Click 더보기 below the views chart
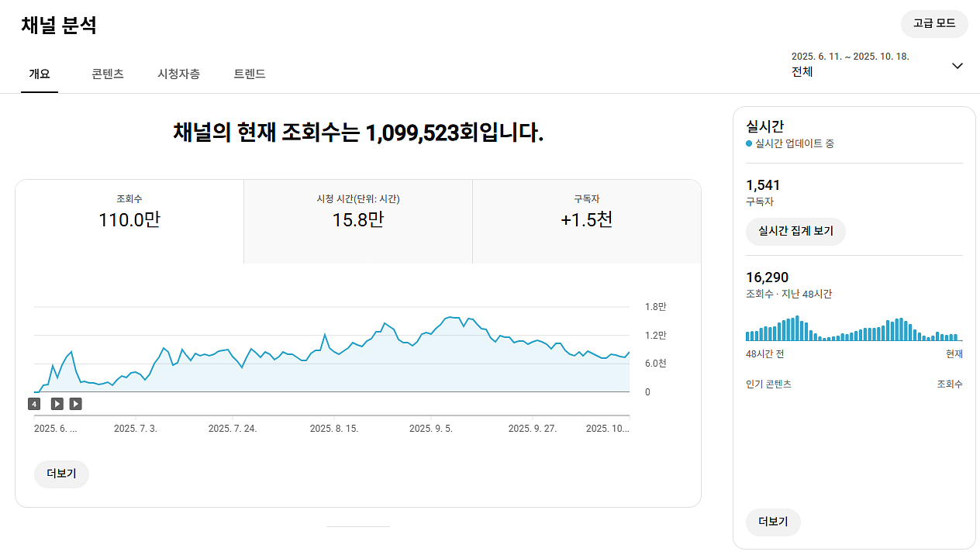 coord(61,474)
